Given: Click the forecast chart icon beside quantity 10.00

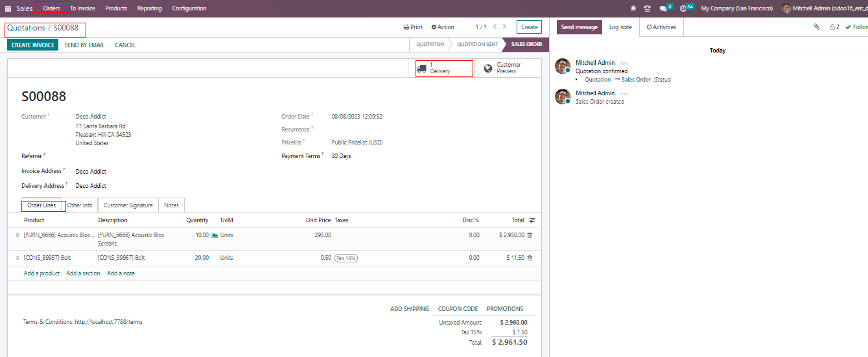Looking at the screenshot, I should click(215, 235).
